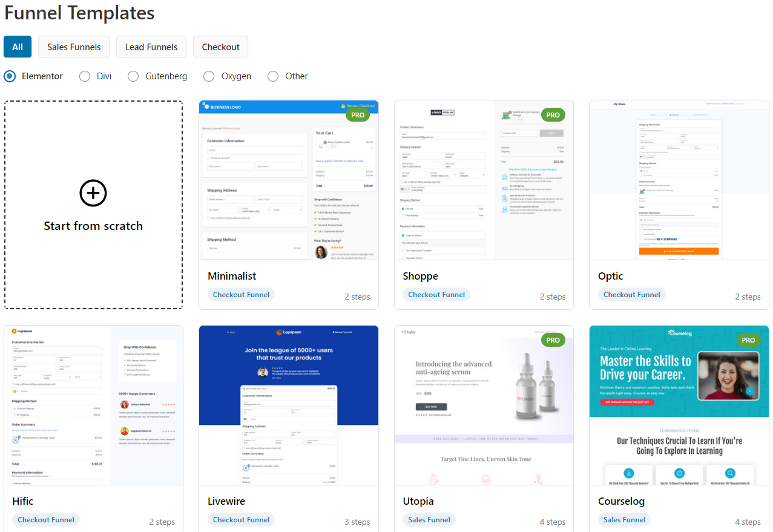Click '2 steps' text on Minimalist card
This screenshot has width=773, height=532.
357,297
